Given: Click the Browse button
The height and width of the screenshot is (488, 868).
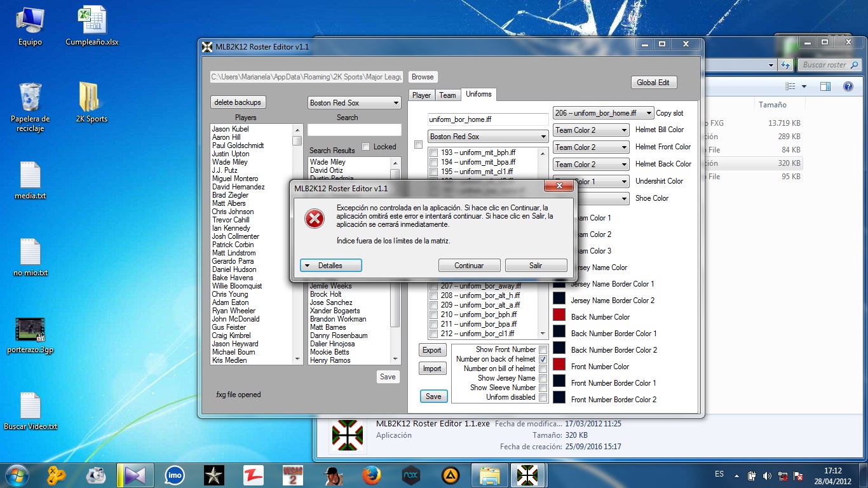Looking at the screenshot, I should click(423, 77).
